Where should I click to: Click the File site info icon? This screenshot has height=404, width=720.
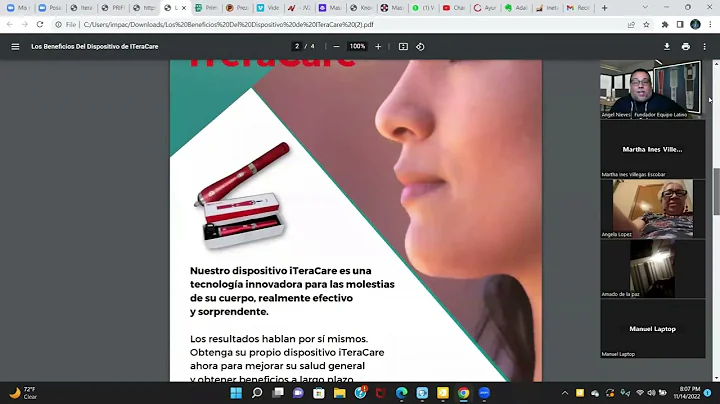point(65,24)
